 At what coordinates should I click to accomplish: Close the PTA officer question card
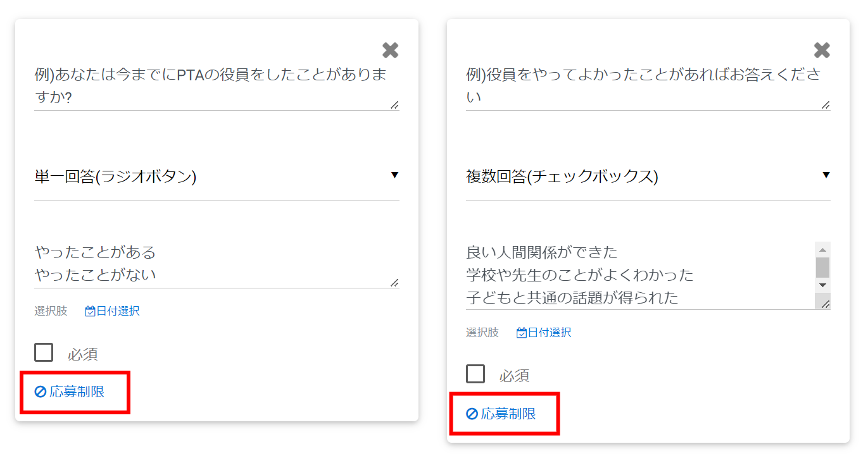[391, 51]
